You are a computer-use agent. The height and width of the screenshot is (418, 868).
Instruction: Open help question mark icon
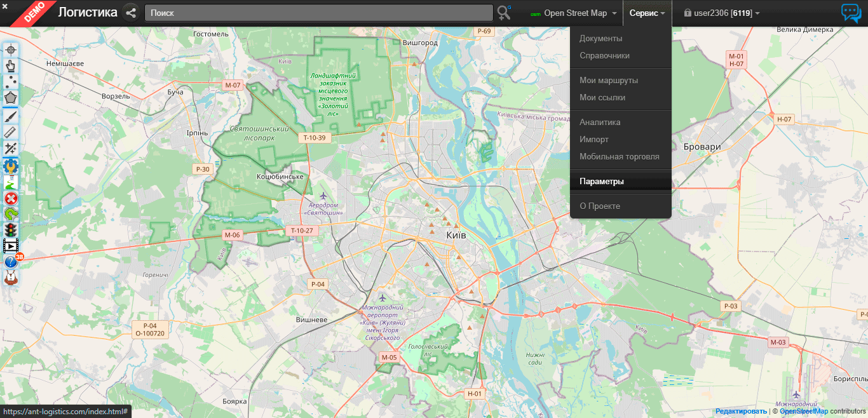coord(11,261)
